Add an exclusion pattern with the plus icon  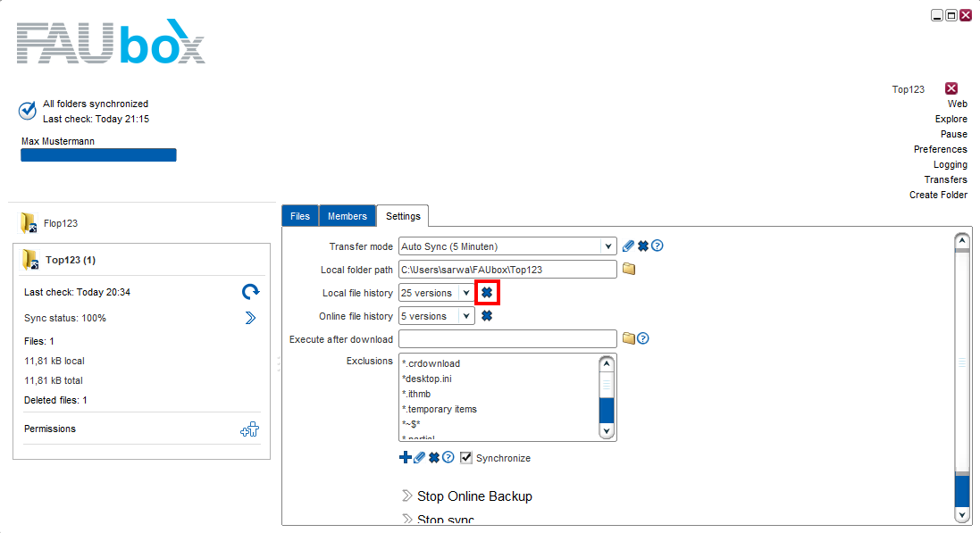click(405, 457)
